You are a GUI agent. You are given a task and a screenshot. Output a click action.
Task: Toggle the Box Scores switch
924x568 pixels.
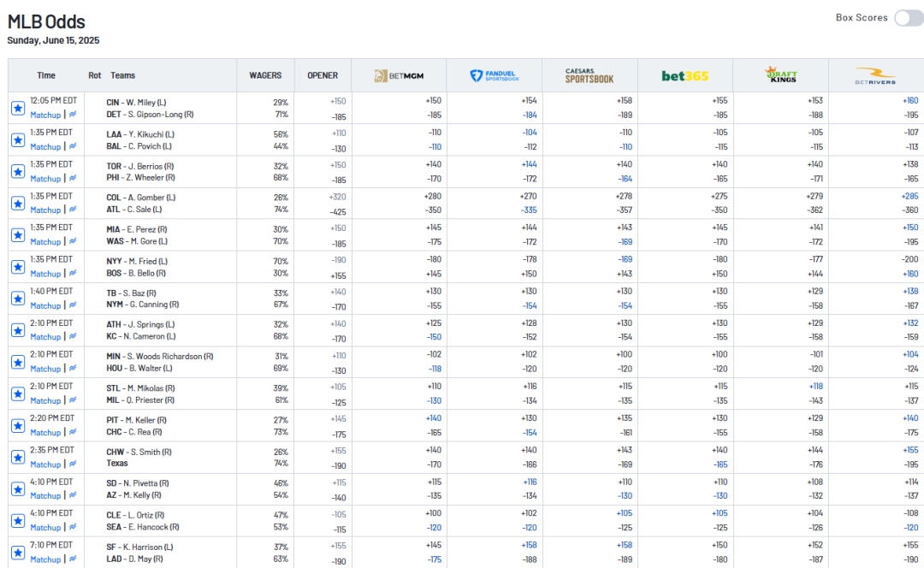point(908,18)
